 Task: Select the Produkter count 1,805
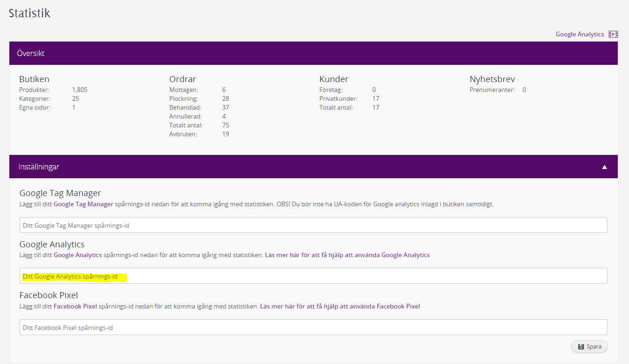pyautogui.click(x=80, y=90)
